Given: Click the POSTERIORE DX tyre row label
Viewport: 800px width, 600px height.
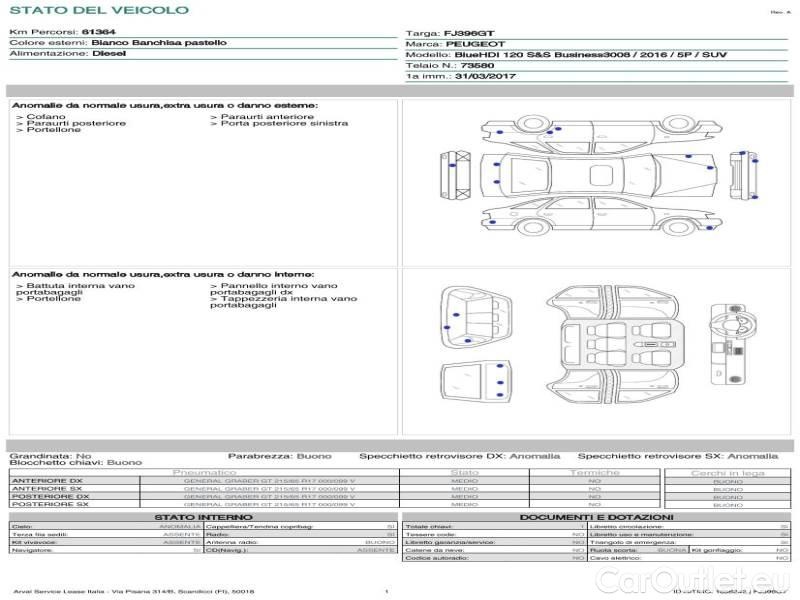Looking at the screenshot, I should 50,496.
